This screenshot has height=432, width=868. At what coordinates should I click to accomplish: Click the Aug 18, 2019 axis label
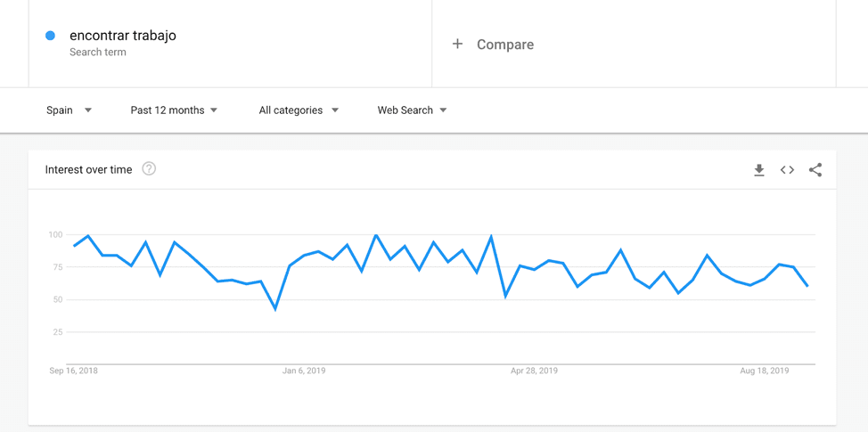click(x=765, y=371)
